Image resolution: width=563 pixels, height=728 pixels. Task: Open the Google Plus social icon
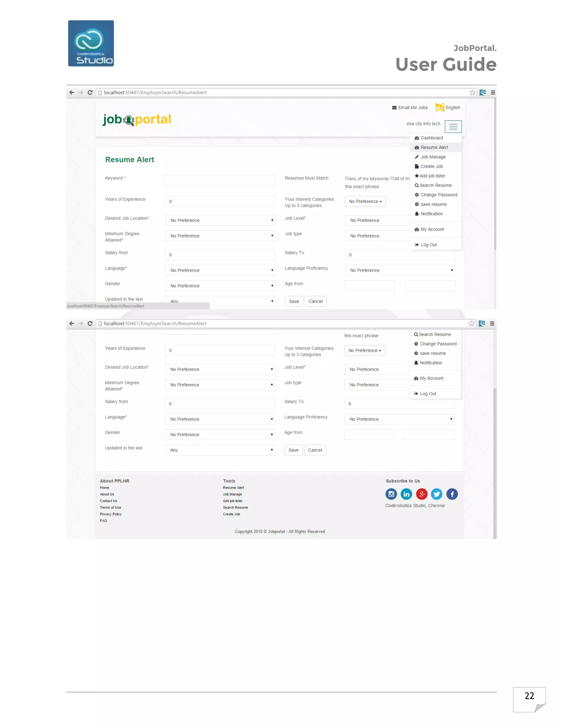pos(422,494)
